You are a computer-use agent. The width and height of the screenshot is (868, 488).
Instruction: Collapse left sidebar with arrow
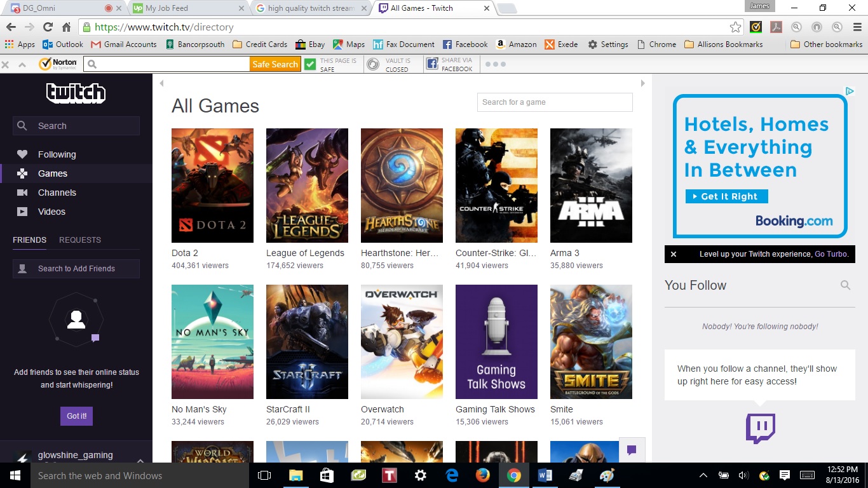pyautogui.click(x=161, y=83)
